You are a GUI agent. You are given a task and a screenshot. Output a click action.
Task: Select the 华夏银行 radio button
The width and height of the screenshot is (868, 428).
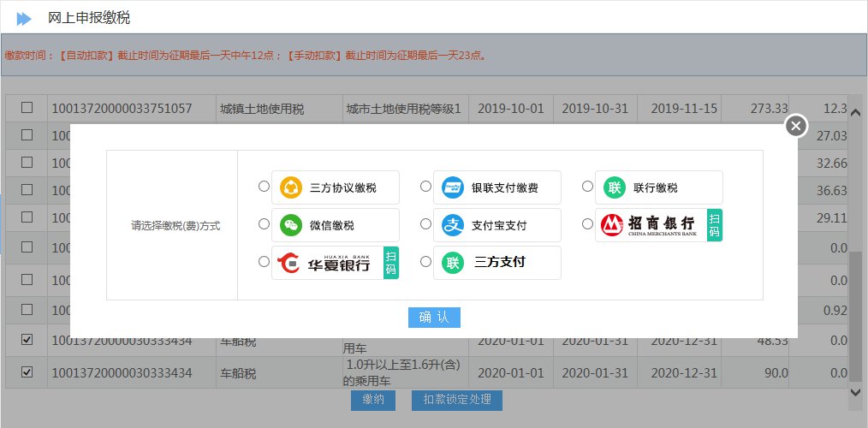264,262
